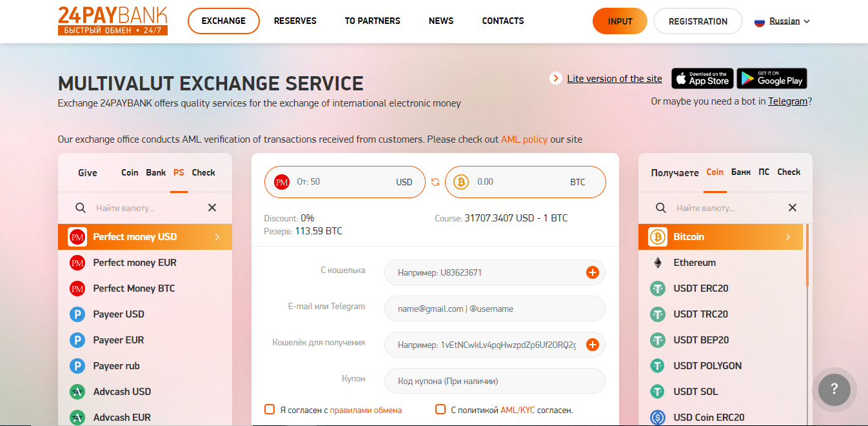868x426 pixels.
Task: Click the 24PAYBANK logo
Action: pyautogui.click(x=113, y=21)
